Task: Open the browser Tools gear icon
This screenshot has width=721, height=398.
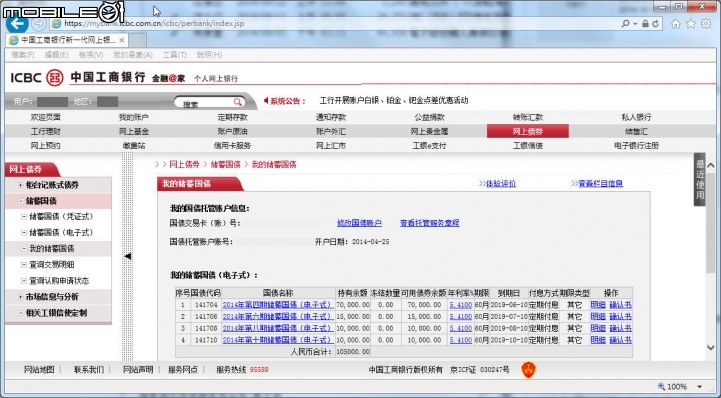Action: [706, 24]
